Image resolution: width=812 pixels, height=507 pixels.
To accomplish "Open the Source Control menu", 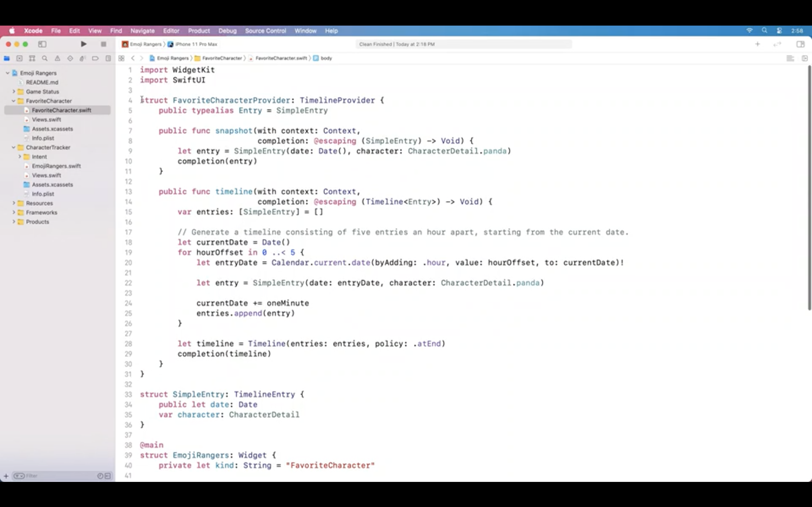I will click(x=265, y=31).
